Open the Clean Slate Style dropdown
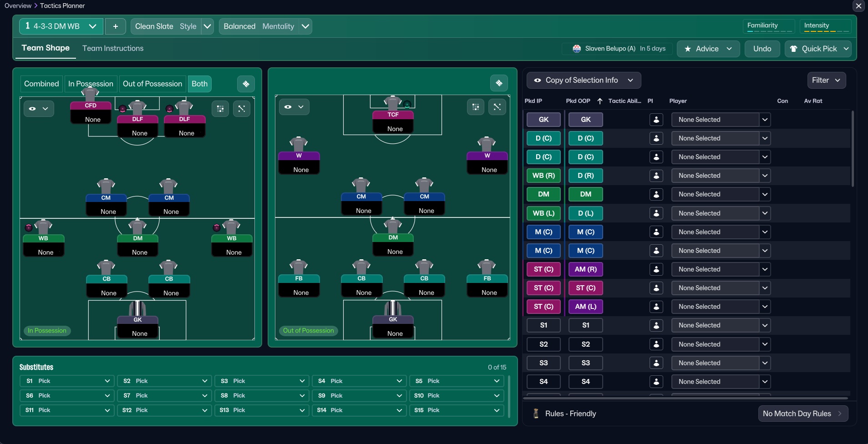This screenshot has height=444, width=868. coord(172,26)
